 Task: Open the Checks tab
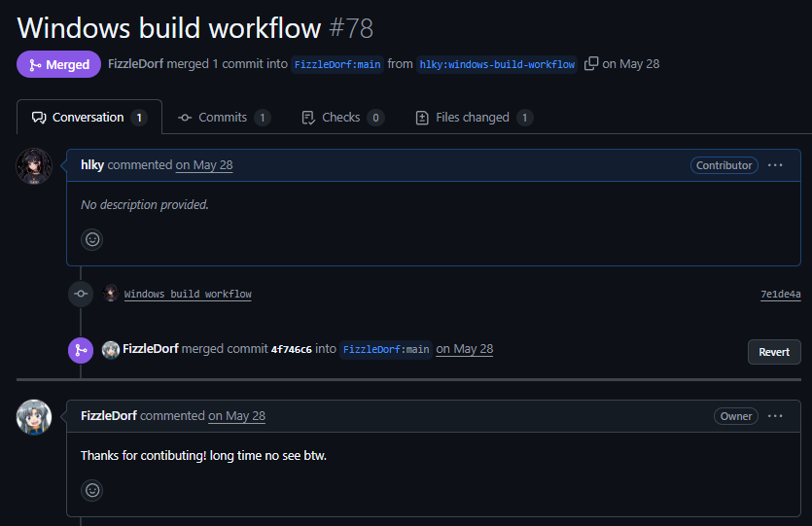tap(342, 118)
